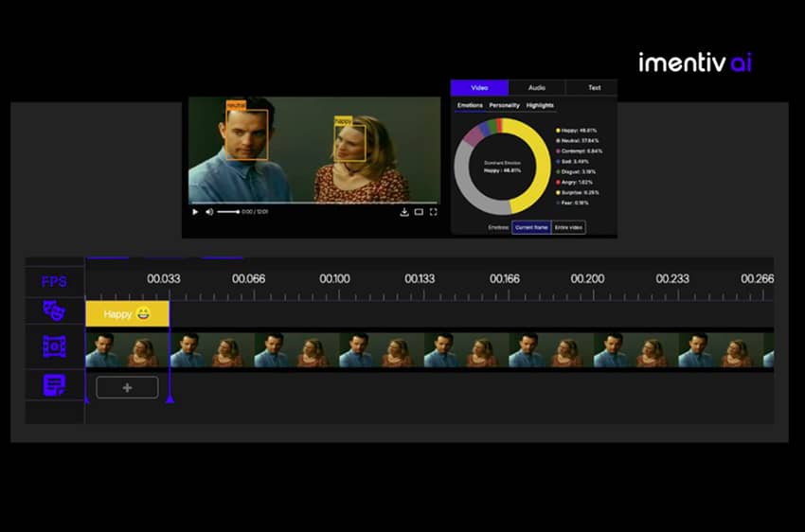Play the video in the player
The image size is (805, 532).
[195, 212]
